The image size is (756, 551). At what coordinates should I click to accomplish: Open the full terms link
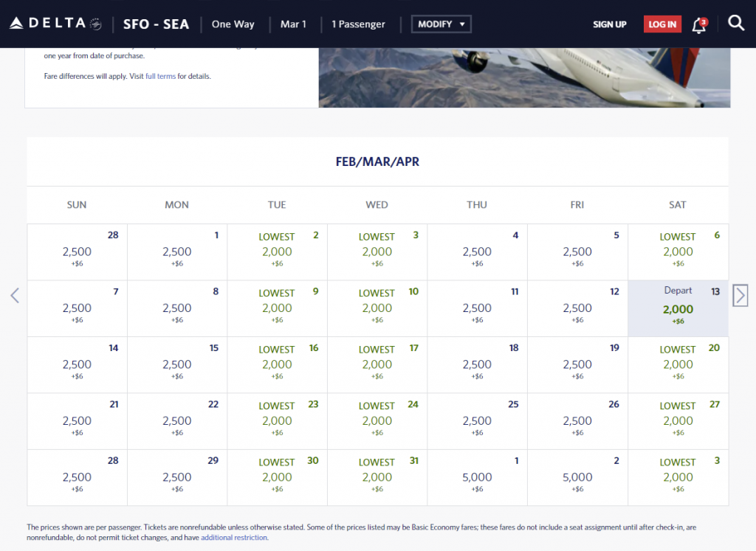[161, 76]
